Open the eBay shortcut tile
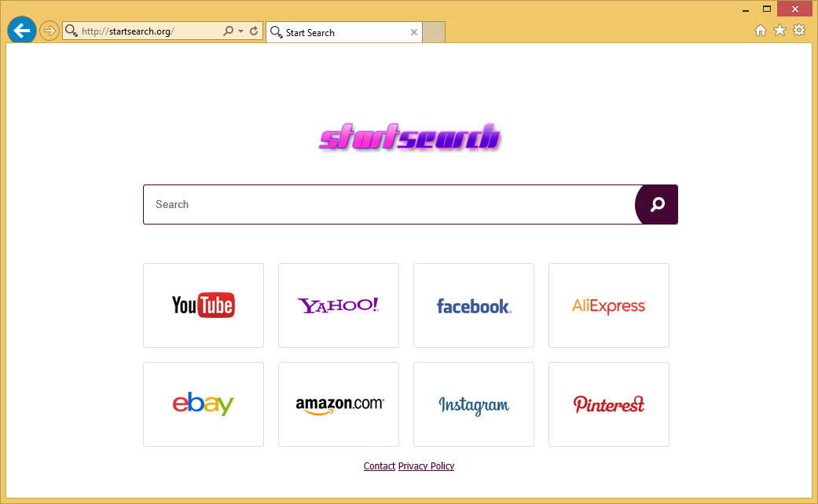818x504 pixels. [x=203, y=404]
